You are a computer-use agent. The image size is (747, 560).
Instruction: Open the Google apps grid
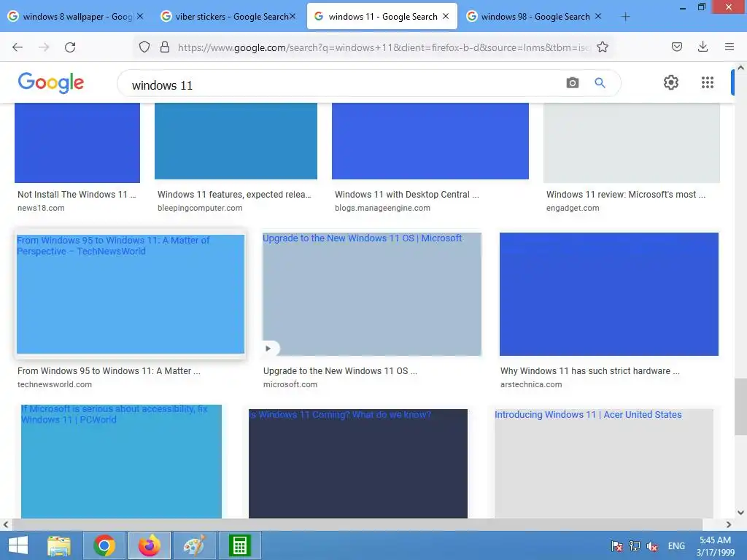708,82
